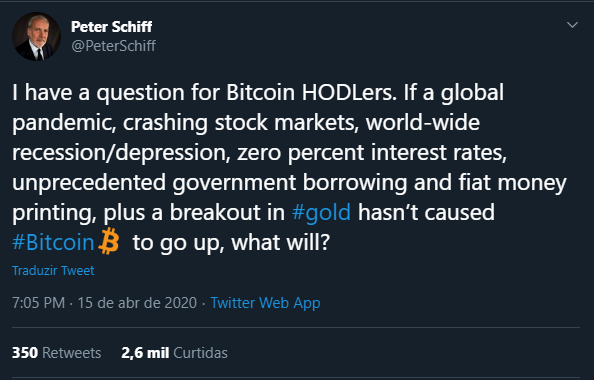Click the phrase unprecedented government borrowing
The image size is (594, 380).
pyautogui.click(x=209, y=183)
